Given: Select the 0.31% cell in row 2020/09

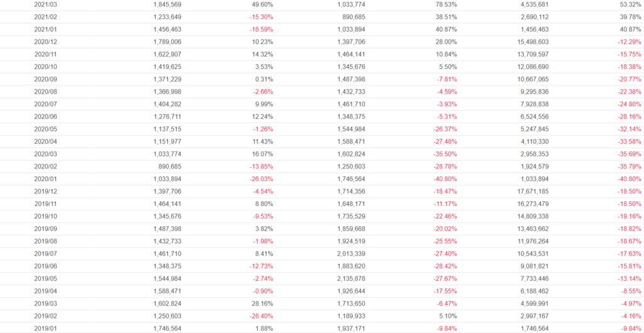Looking at the screenshot, I should tap(264, 79).
